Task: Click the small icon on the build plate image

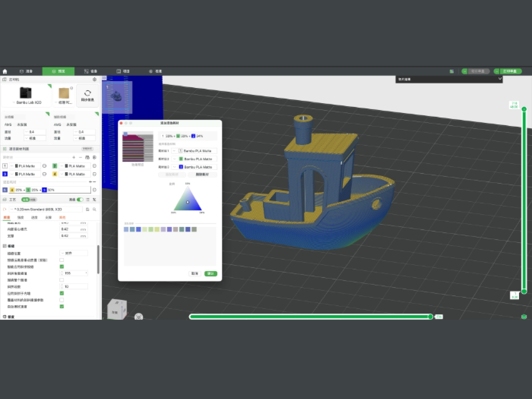Action: tap(71, 88)
